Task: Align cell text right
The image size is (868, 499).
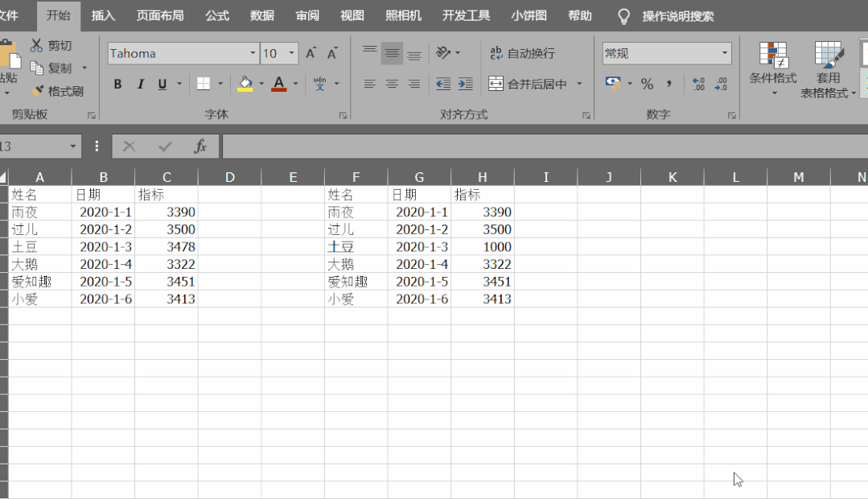Action: [x=414, y=84]
